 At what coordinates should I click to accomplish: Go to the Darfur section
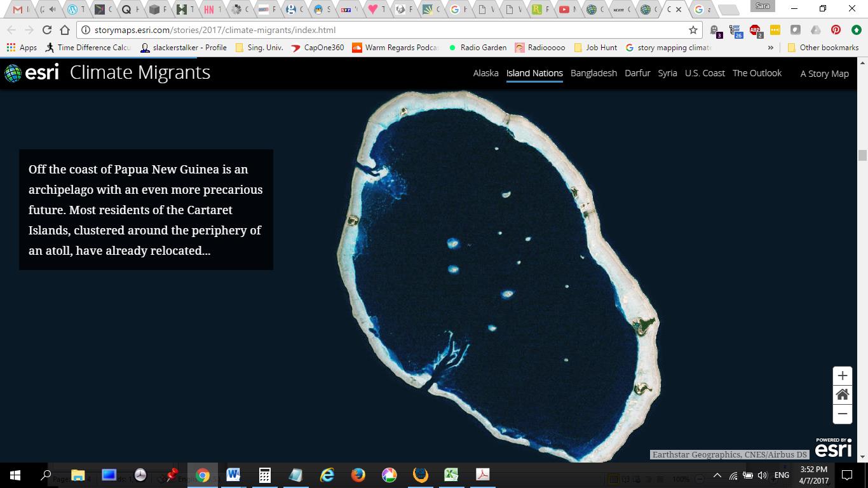(637, 73)
